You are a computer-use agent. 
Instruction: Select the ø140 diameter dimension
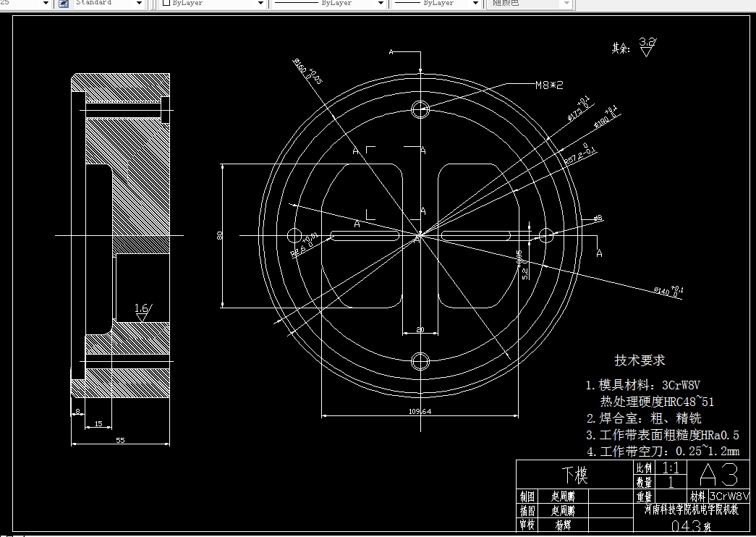(x=668, y=290)
